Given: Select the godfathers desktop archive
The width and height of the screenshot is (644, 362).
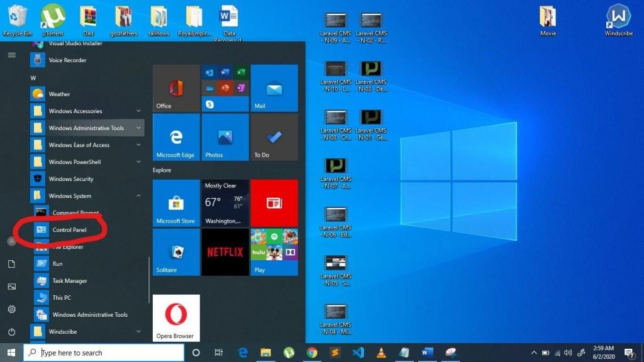Looking at the screenshot, I should [123, 20].
